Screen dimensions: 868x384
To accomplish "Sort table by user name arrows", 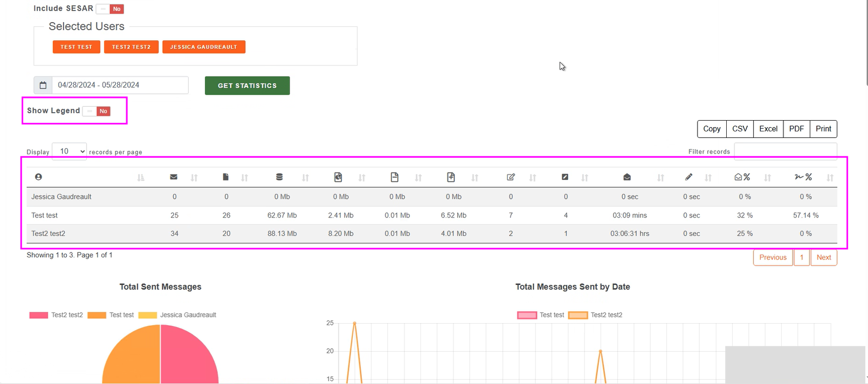I will (x=141, y=178).
